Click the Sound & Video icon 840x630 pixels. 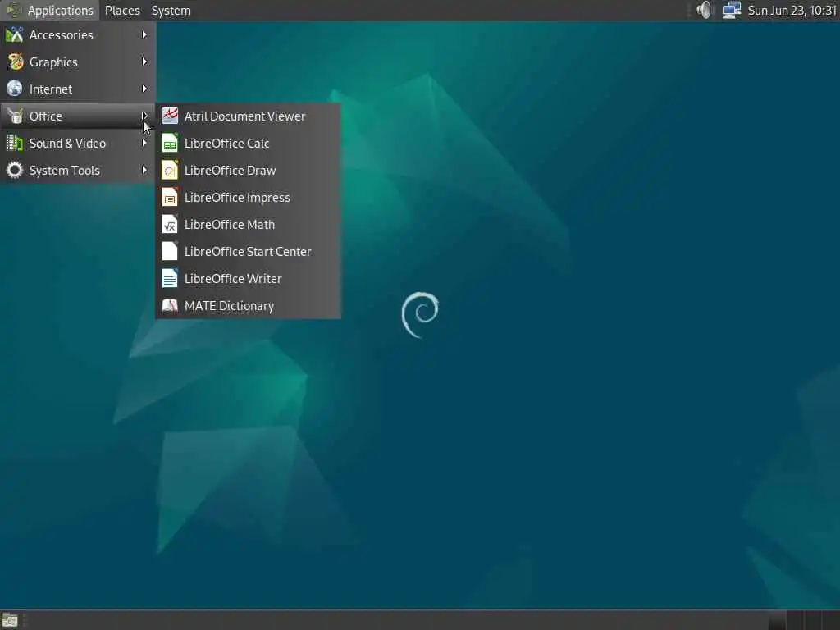15,144
